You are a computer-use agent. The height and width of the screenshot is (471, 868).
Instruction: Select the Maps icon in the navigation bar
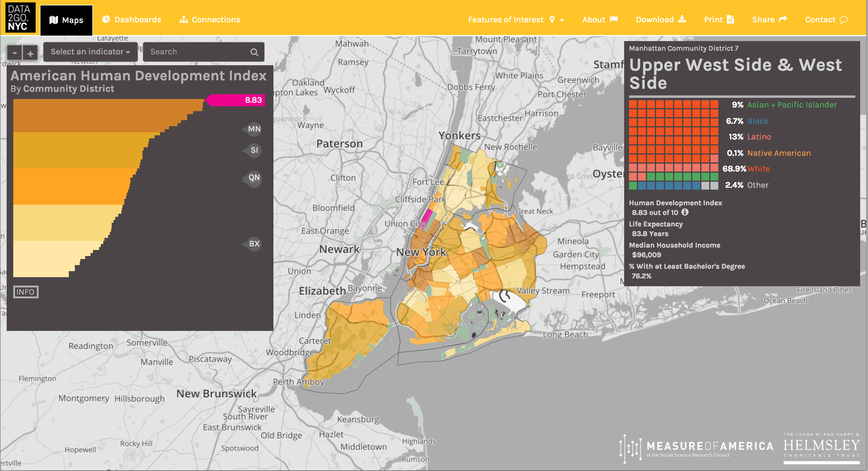[x=54, y=20]
